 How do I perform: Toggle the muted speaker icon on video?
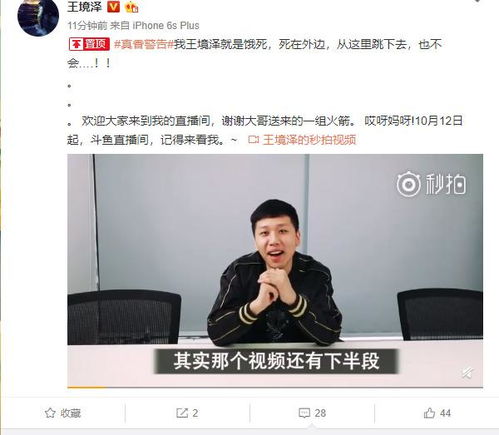467,373
